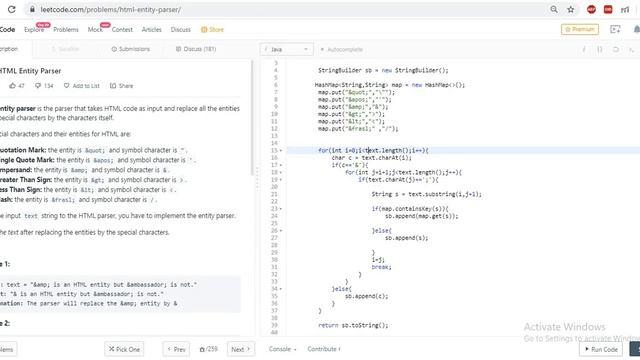The height and width of the screenshot is (360, 640).
Task: Click the reset code icon in editor toolbar
Action: [616, 49]
